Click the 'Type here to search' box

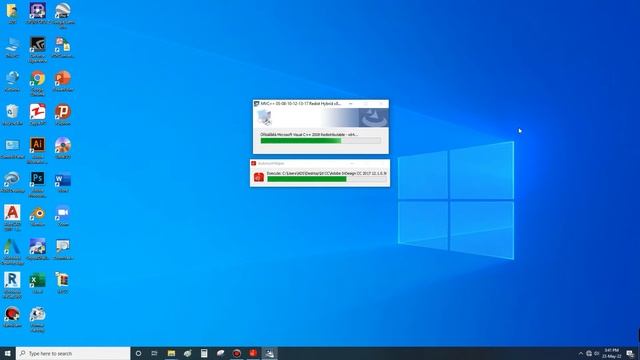coord(73,353)
